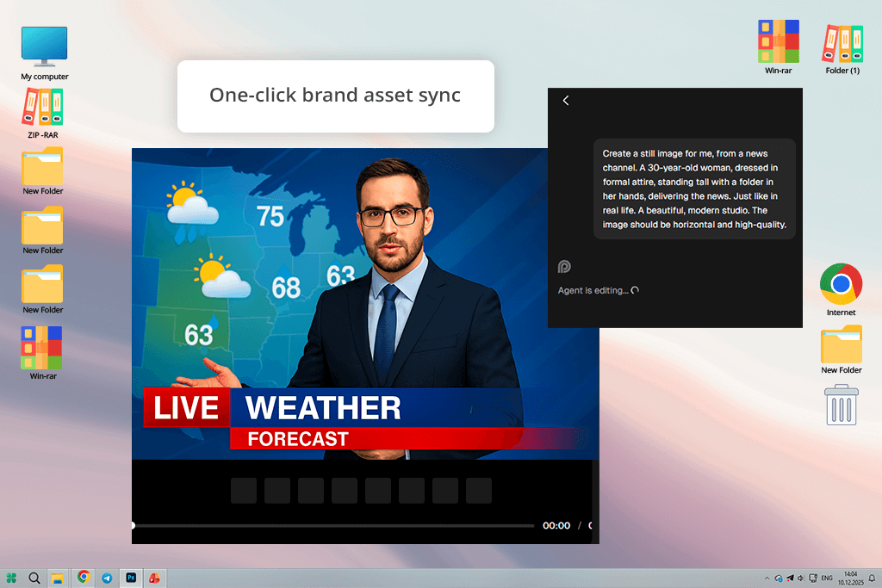This screenshot has height=588, width=882.
Task: Click the 'LIVE' red badge in video
Action: point(186,407)
